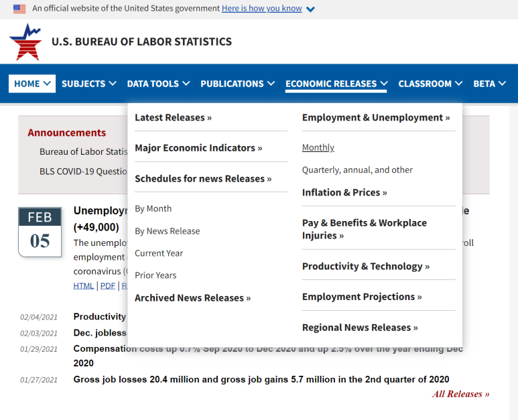Click the chevron beside SUBJECTS
The width and height of the screenshot is (518, 420).
coord(113,84)
